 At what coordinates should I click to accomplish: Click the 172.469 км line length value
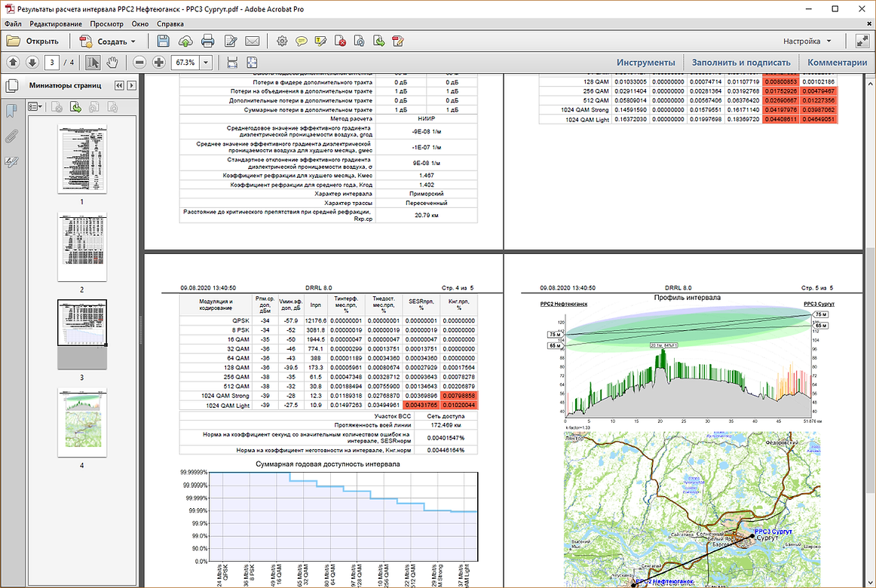[x=446, y=425]
